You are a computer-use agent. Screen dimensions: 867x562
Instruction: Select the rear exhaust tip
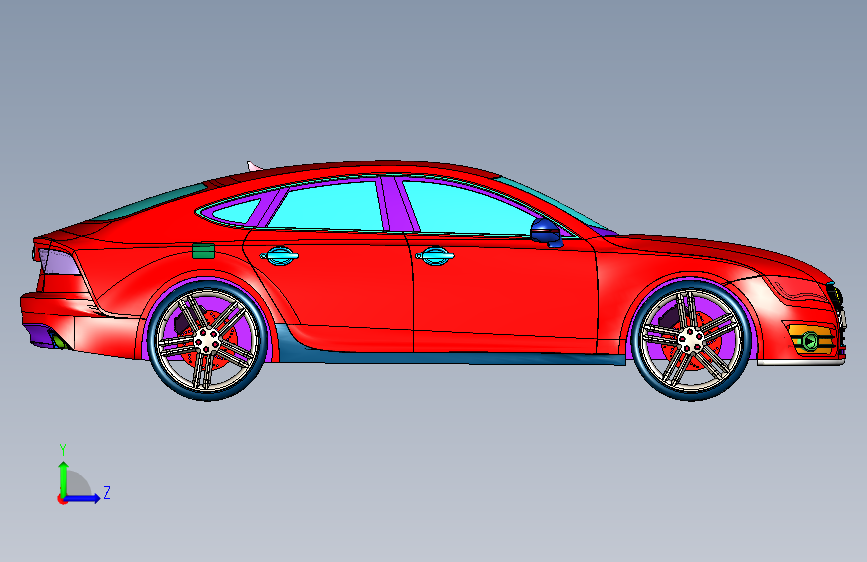tap(59, 340)
